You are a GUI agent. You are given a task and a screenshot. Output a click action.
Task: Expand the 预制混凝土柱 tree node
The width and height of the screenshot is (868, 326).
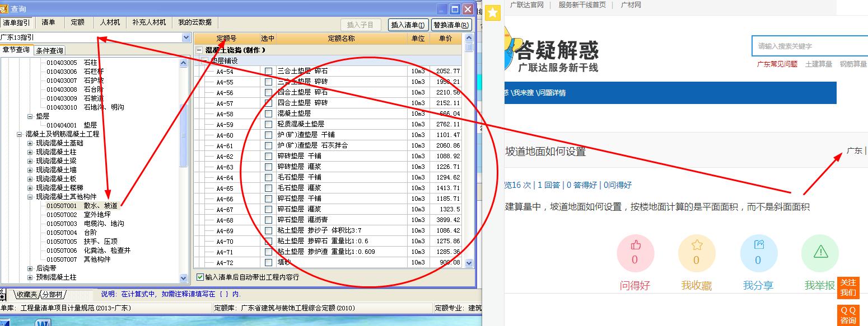[x=30, y=277]
